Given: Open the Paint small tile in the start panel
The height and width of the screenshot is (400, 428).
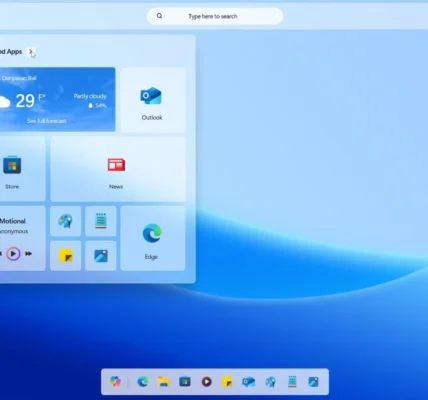Looking at the screenshot, I should click(66, 221).
